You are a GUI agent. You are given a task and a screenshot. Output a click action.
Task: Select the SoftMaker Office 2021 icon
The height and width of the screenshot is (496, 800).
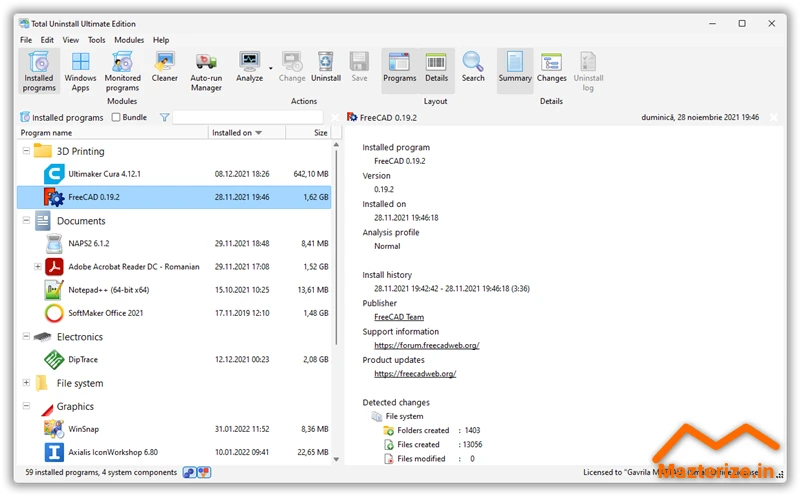[x=54, y=313]
